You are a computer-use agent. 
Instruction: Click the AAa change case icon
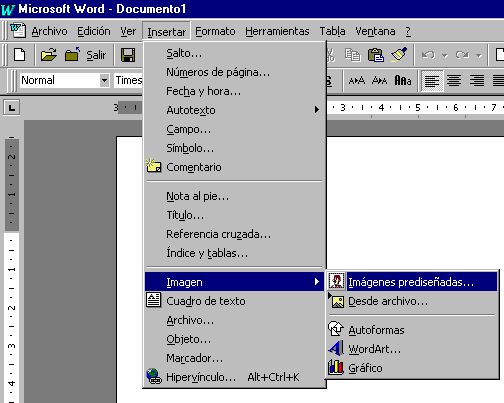coord(403,81)
